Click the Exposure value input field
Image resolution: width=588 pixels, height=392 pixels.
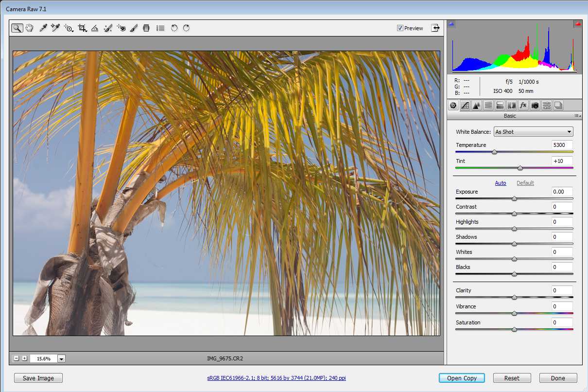coord(562,192)
